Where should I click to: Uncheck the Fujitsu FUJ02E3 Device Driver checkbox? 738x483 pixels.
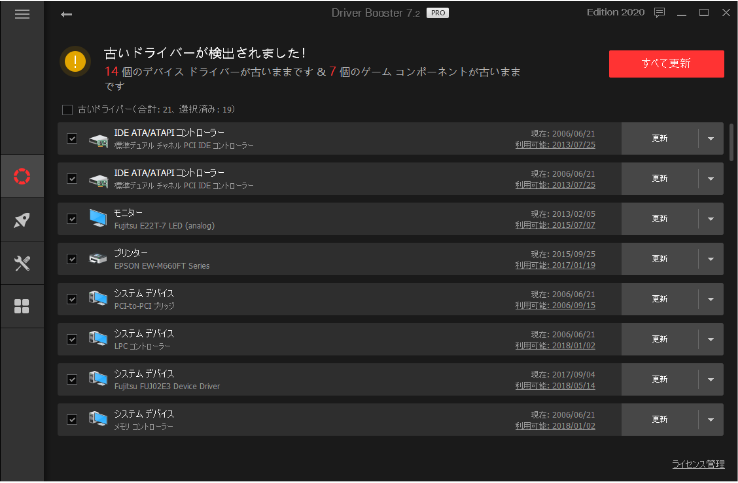click(x=72, y=379)
